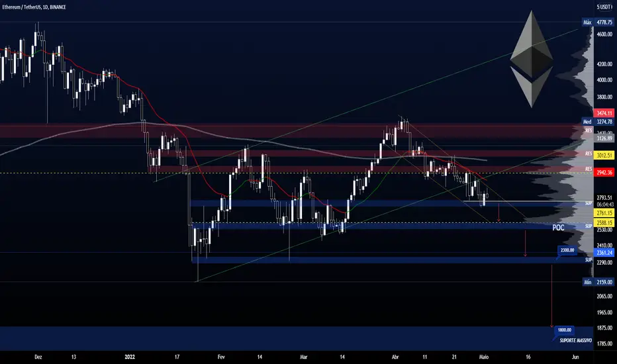Click the 2300.00 price callout
The image size is (617, 364).
point(567,250)
